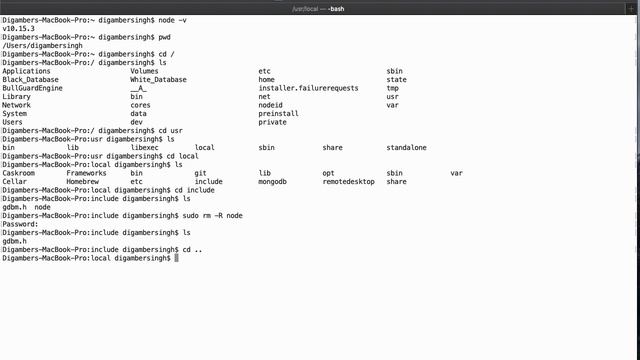This screenshot has width=640, height=360.
Task: Click the 'pwd' command text
Action: [x=164, y=37]
